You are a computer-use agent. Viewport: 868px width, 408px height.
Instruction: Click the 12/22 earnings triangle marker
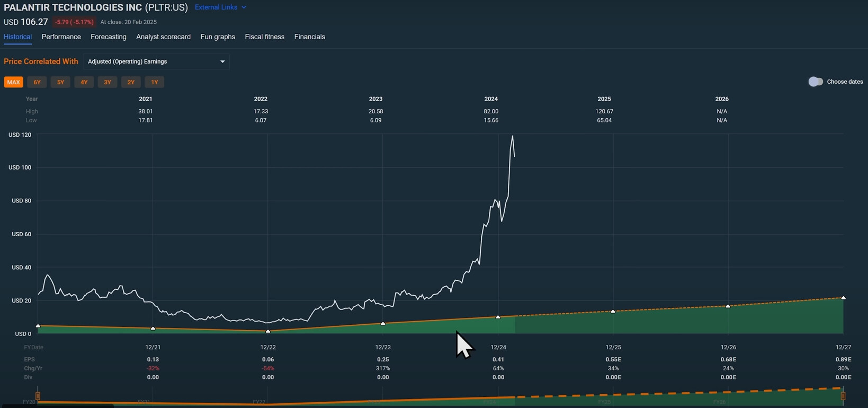point(268,331)
